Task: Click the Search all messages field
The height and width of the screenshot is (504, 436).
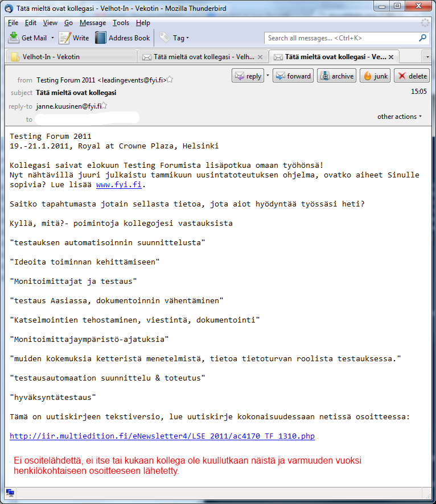Action: click(342, 38)
